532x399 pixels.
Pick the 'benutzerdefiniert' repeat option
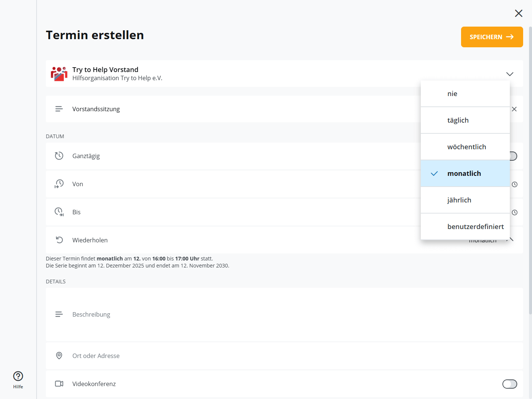(x=475, y=226)
